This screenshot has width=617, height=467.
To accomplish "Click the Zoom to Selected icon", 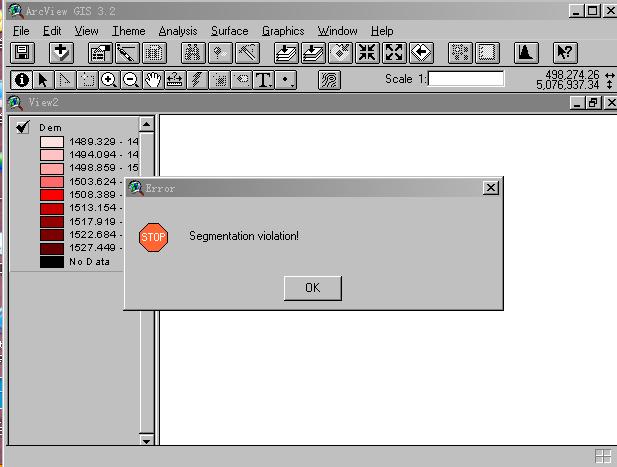I will click(x=340, y=53).
